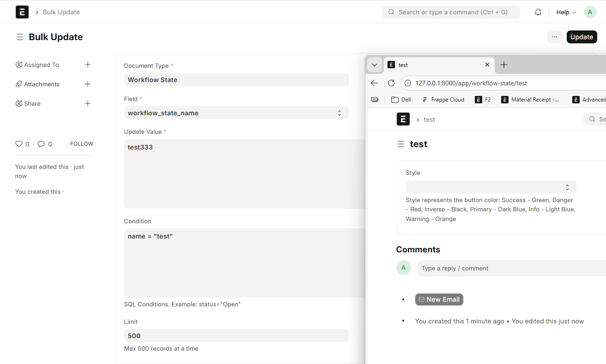Screen dimensions: 606x364
Task: Click the notification bell icon
Action: click(538, 12)
